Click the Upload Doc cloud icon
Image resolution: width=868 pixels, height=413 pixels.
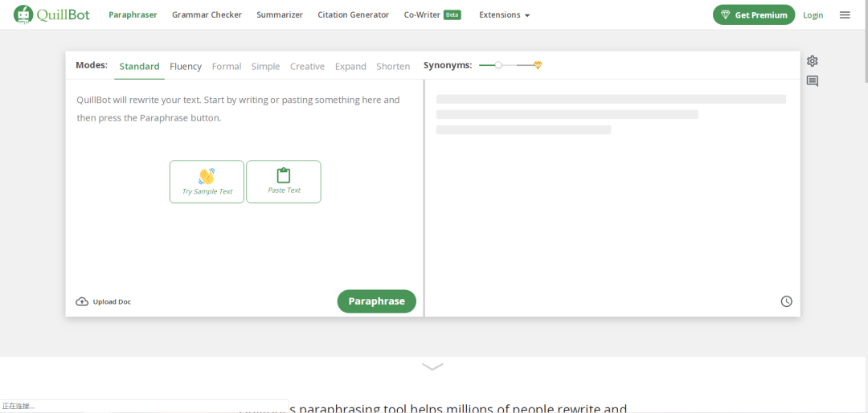click(82, 302)
